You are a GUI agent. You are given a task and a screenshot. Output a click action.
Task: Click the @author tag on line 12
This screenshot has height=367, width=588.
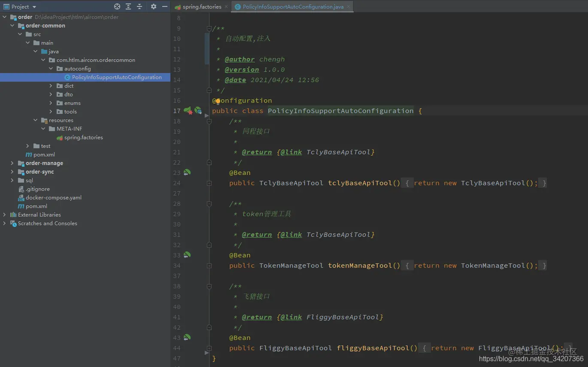[239, 59]
